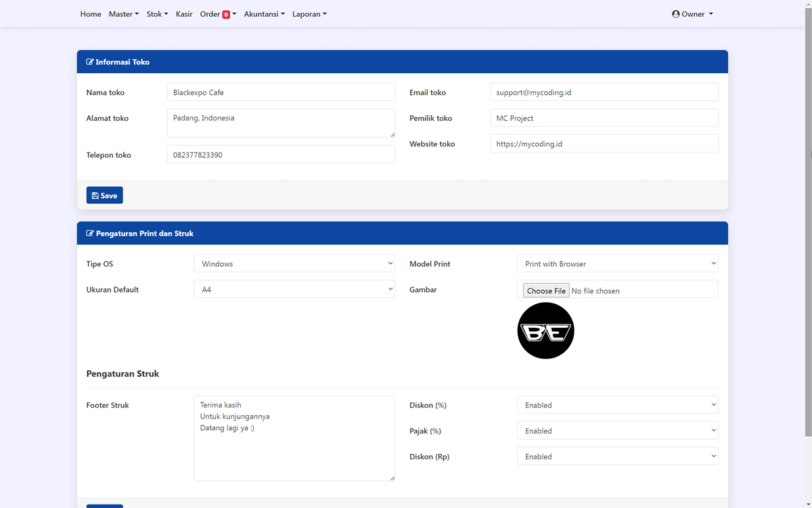Open the Model Print dropdown
The height and width of the screenshot is (508, 812).
(617, 263)
